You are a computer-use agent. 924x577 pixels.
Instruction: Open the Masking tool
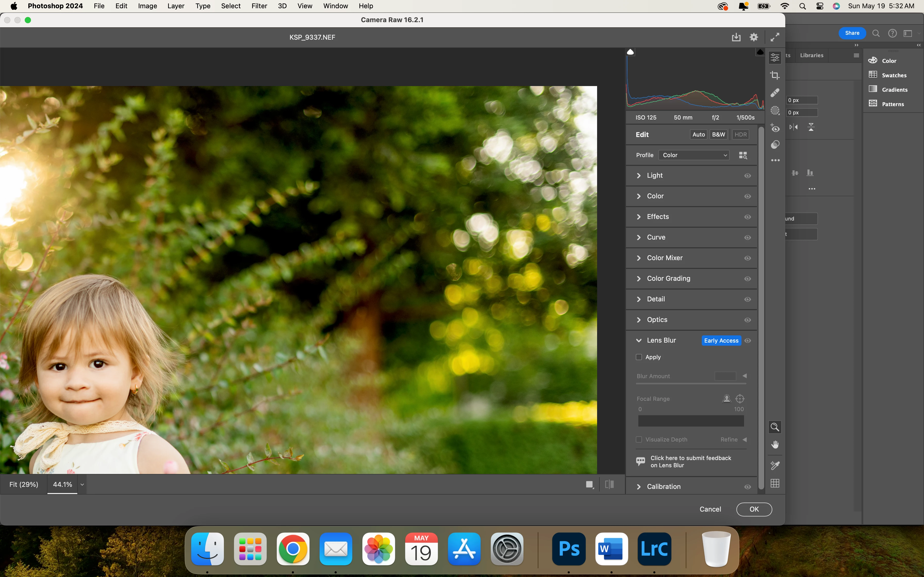pyautogui.click(x=775, y=110)
